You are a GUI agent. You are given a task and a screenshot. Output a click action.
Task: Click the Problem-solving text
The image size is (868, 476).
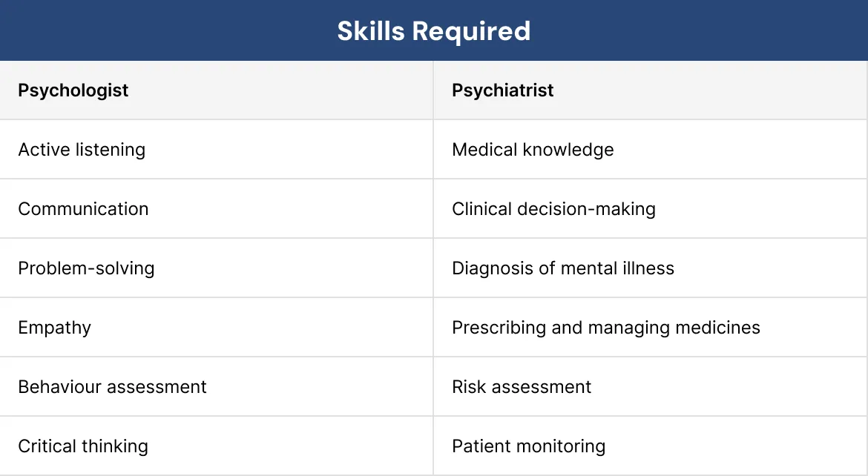click(86, 268)
